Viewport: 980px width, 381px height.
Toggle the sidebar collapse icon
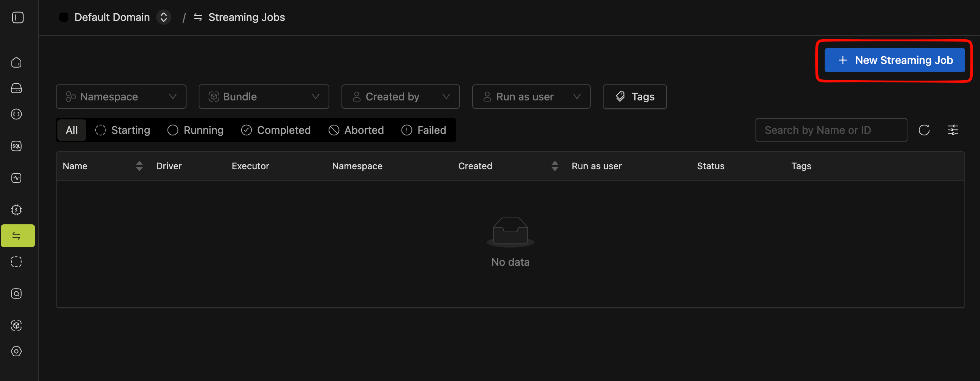pos(18,17)
